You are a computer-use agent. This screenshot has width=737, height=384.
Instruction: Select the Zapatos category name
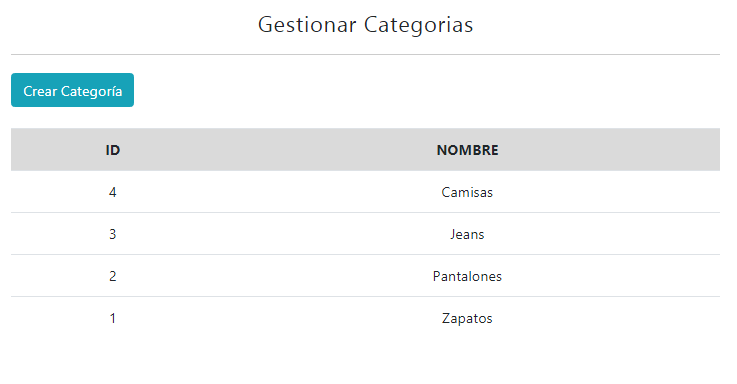coord(467,318)
